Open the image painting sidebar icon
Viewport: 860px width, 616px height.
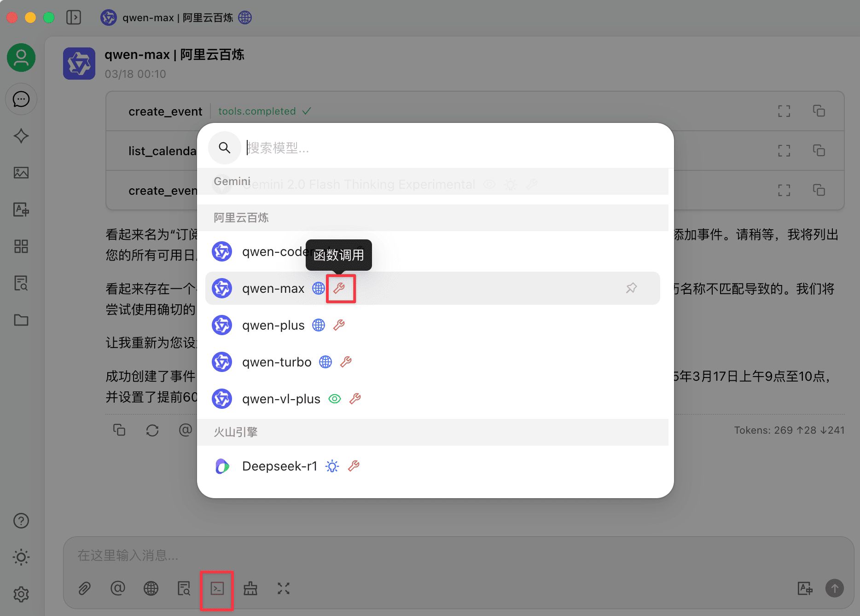(21, 173)
